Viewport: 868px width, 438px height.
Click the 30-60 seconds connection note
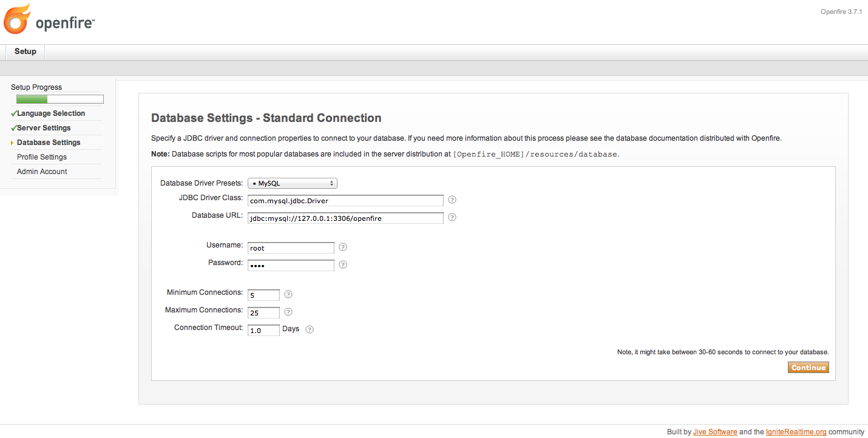[x=723, y=352]
